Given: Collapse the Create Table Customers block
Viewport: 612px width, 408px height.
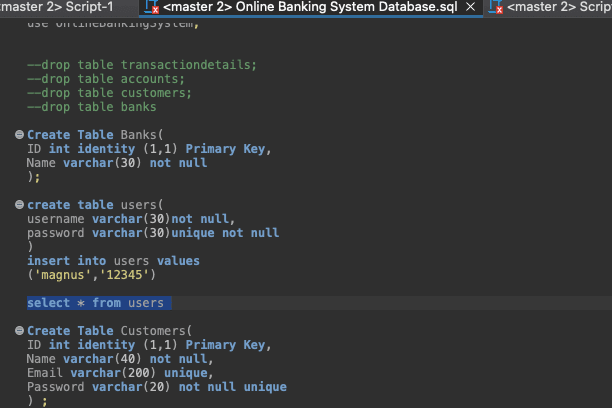Looking at the screenshot, I should tap(19, 331).
